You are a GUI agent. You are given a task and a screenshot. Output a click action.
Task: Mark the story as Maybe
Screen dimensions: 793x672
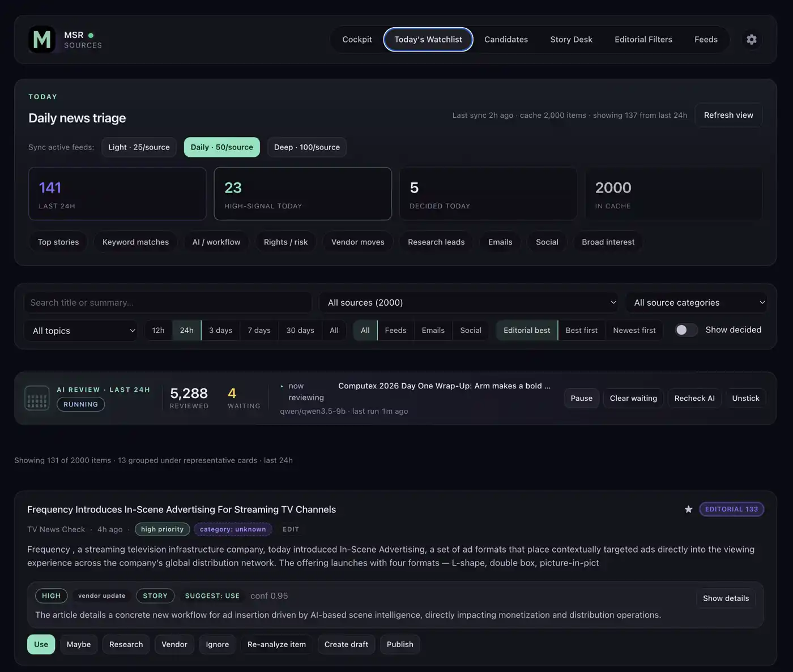pos(79,644)
